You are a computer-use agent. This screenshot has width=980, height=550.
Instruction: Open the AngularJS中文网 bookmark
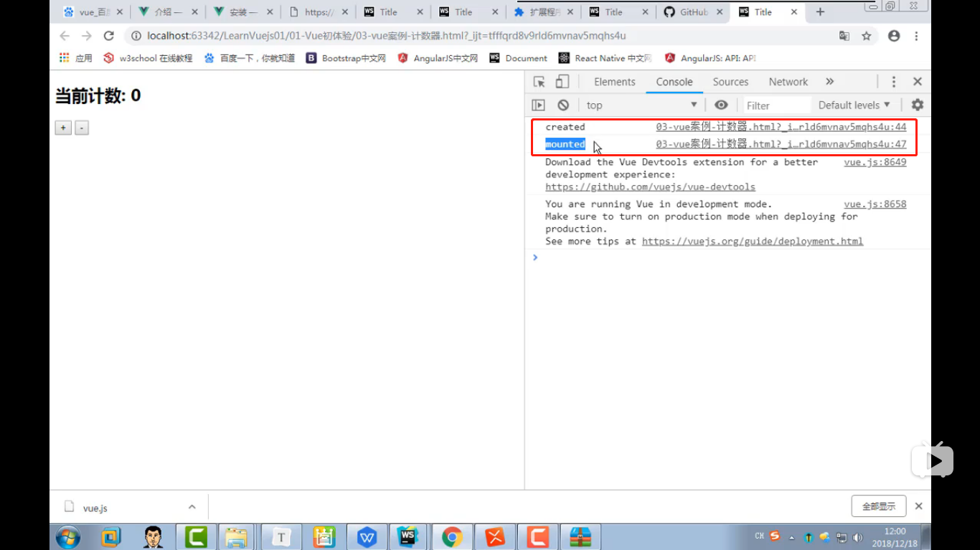click(x=438, y=58)
